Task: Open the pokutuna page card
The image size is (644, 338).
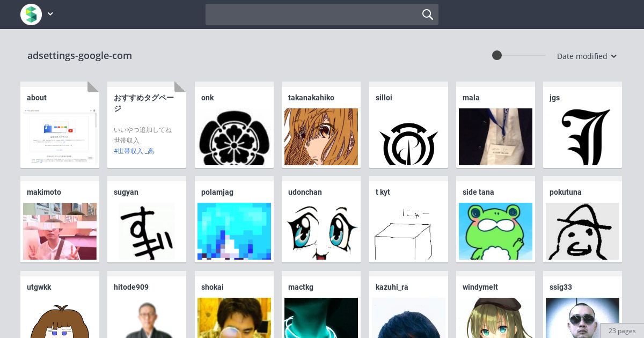Action: coord(582,219)
